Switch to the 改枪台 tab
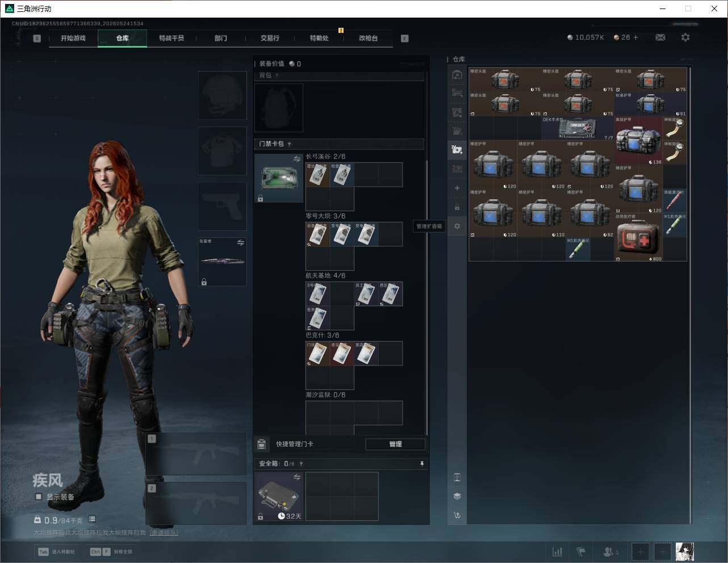The image size is (728, 563). coord(368,38)
